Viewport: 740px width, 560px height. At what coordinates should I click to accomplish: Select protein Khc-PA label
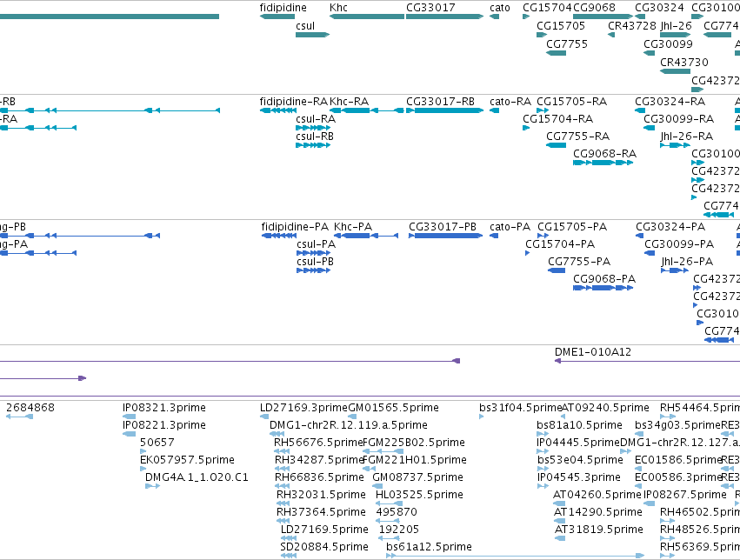[352, 227]
